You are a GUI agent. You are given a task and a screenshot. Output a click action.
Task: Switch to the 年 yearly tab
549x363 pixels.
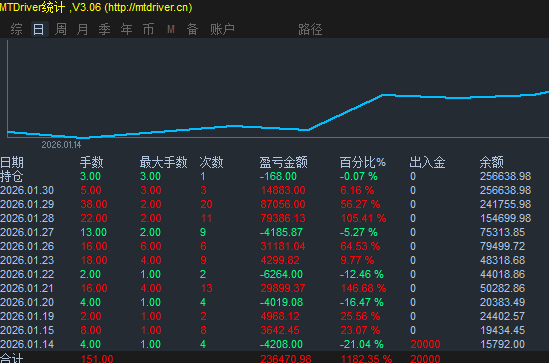click(126, 29)
